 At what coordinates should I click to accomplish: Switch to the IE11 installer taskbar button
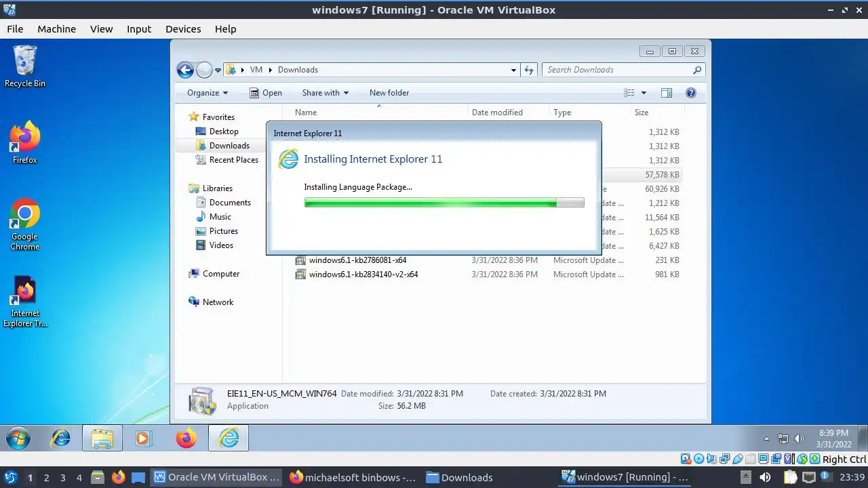[229, 439]
